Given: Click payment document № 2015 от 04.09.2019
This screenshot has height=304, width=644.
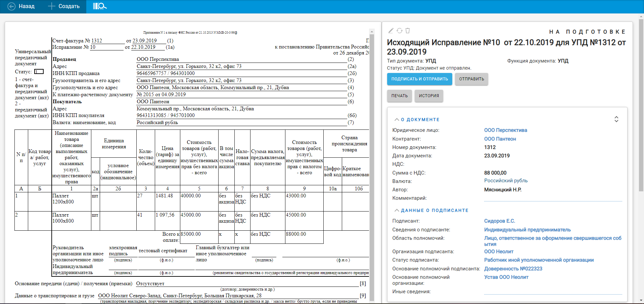Looking at the screenshot, I should (161, 94).
